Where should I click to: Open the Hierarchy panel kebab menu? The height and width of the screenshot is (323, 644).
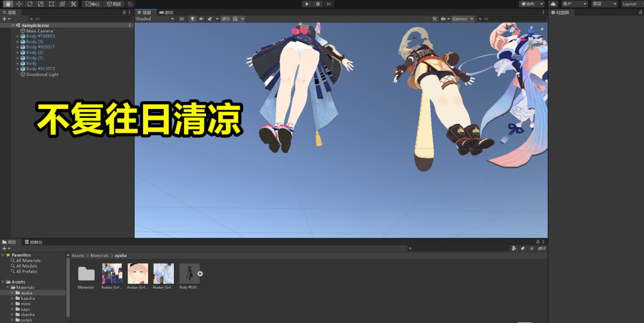pos(130,12)
